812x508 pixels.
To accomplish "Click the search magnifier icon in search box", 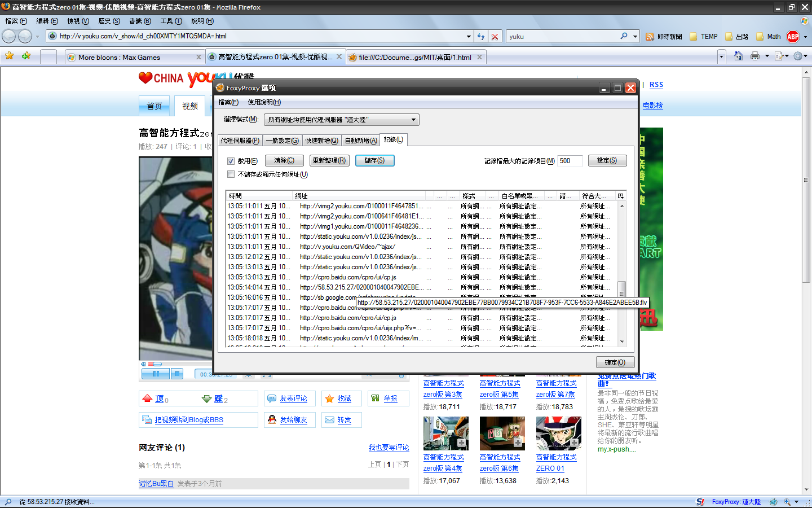I will pyautogui.click(x=624, y=36).
